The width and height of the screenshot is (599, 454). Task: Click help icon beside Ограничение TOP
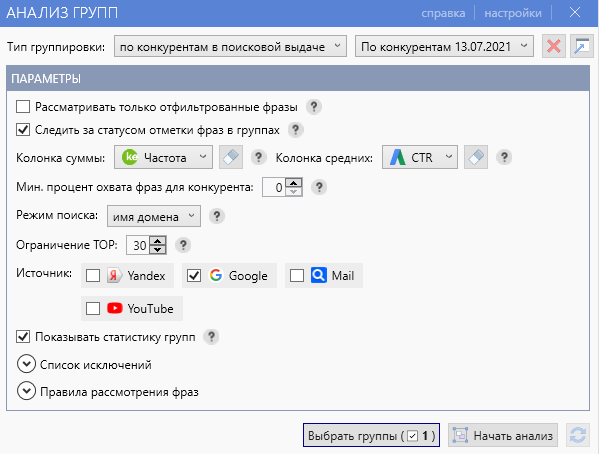click(183, 245)
